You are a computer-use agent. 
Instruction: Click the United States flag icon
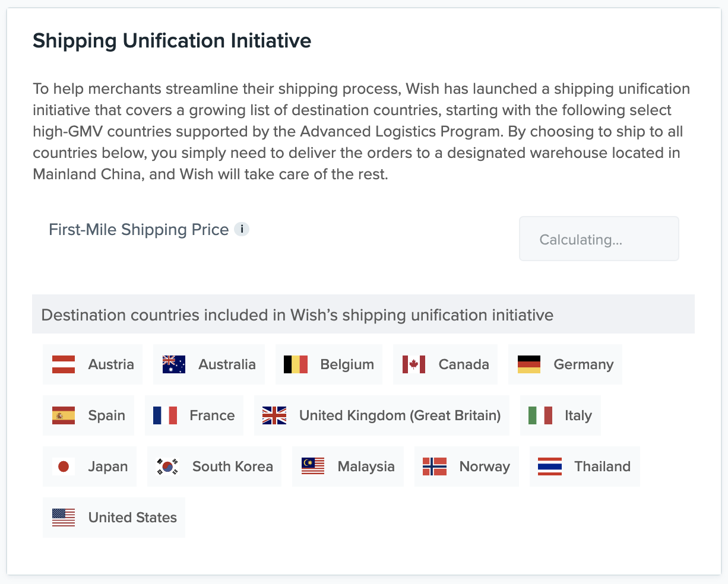(x=64, y=518)
